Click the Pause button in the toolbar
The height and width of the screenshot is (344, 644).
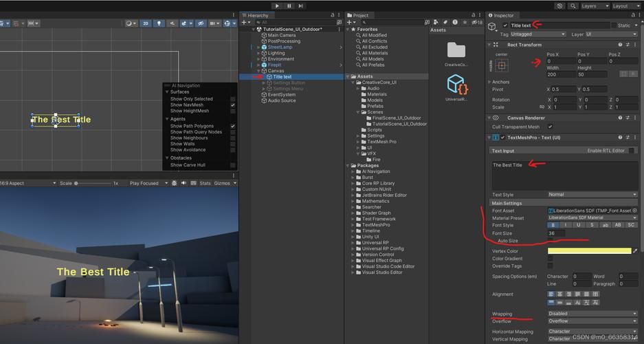point(289,6)
